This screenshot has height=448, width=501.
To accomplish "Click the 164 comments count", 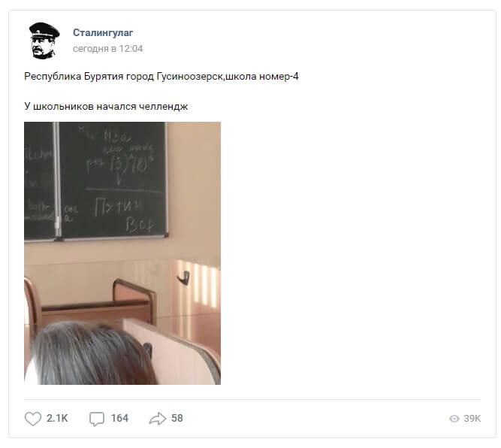I will tap(119, 418).
